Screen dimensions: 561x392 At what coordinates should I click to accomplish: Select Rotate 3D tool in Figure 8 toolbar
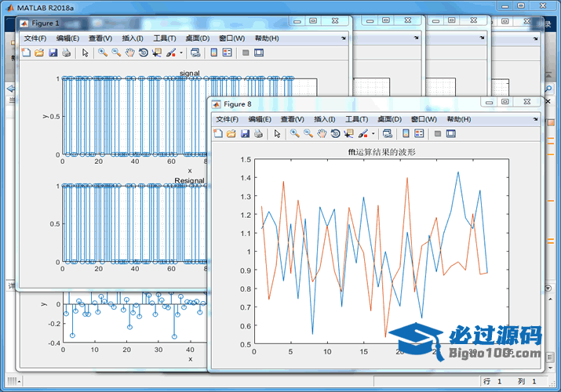(x=336, y=133)
